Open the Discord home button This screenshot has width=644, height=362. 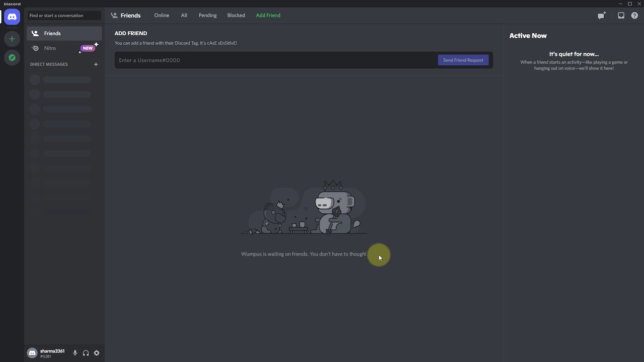pyautogui.click(x=12, y=17)
